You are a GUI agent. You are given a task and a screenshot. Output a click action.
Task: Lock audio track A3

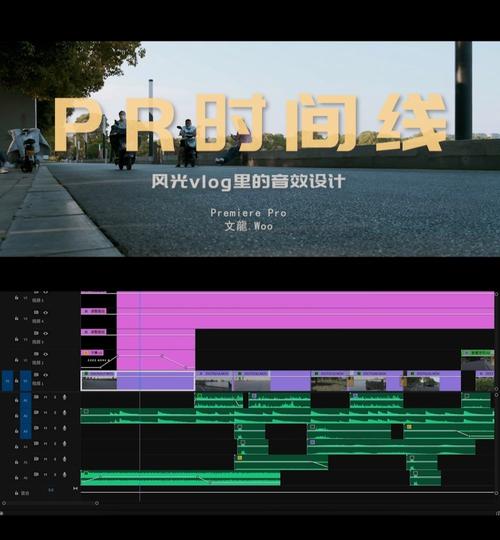click(x=16, y=431)
